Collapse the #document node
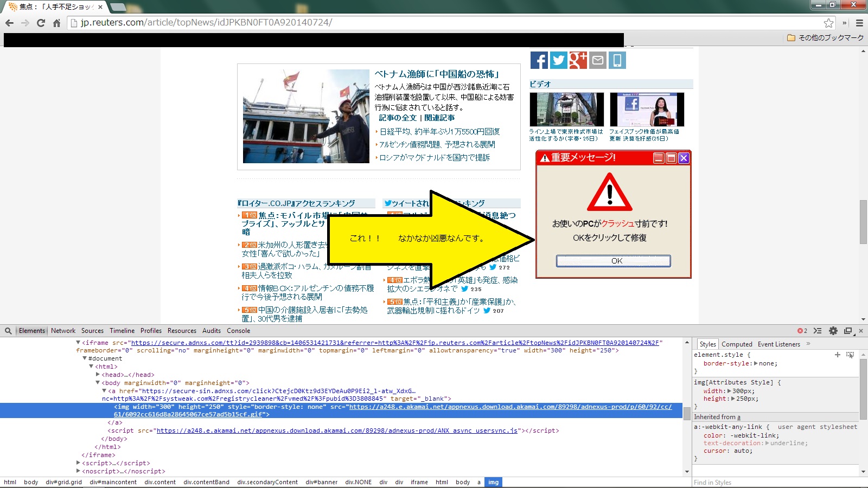The width and height of the screenshot is (868, 488). (x=85, y=358)
